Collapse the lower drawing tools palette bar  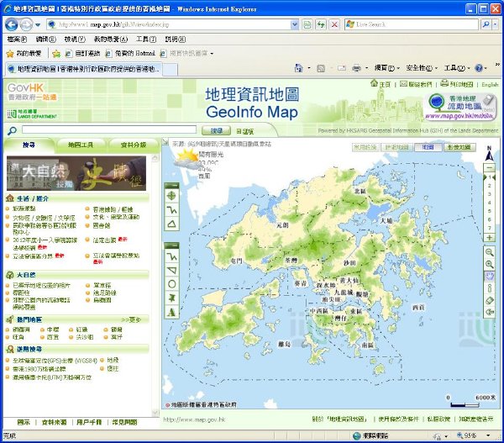[x=171, y=246]
